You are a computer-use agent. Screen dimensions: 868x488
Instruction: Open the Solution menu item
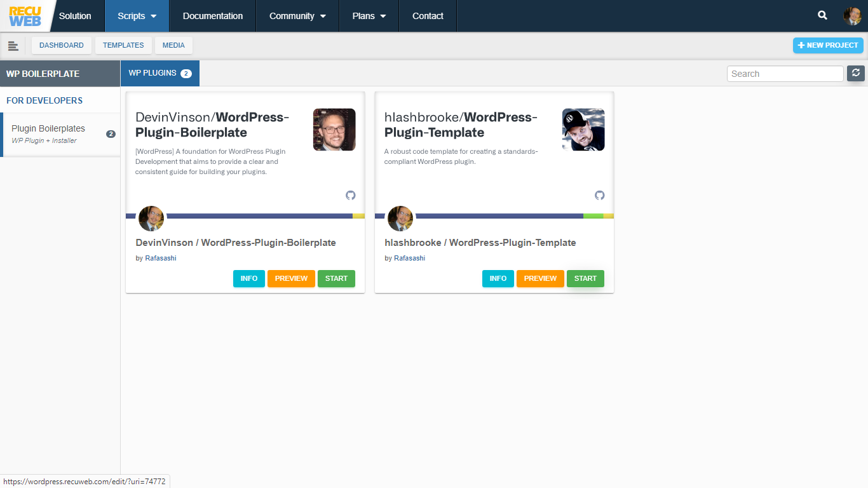[75, 16]
